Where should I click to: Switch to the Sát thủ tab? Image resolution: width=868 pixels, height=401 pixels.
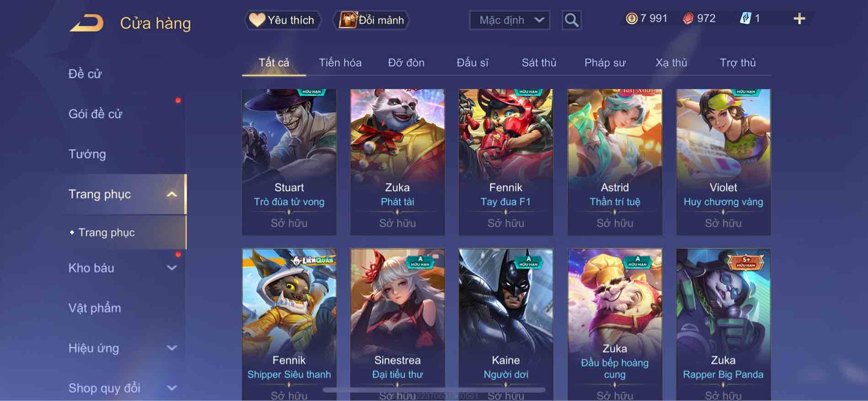pos(539,63)
